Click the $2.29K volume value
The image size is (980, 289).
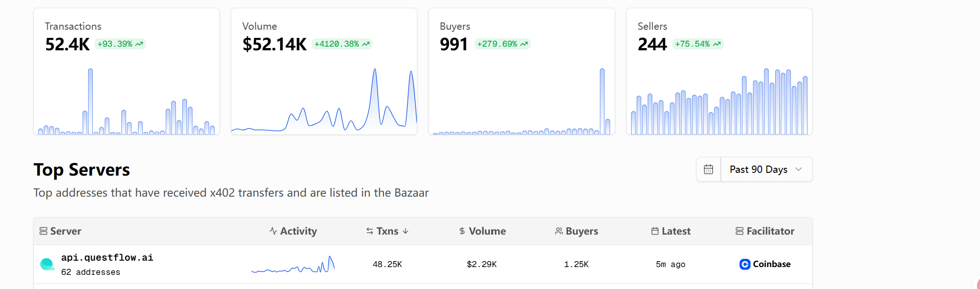pos(482,264)
